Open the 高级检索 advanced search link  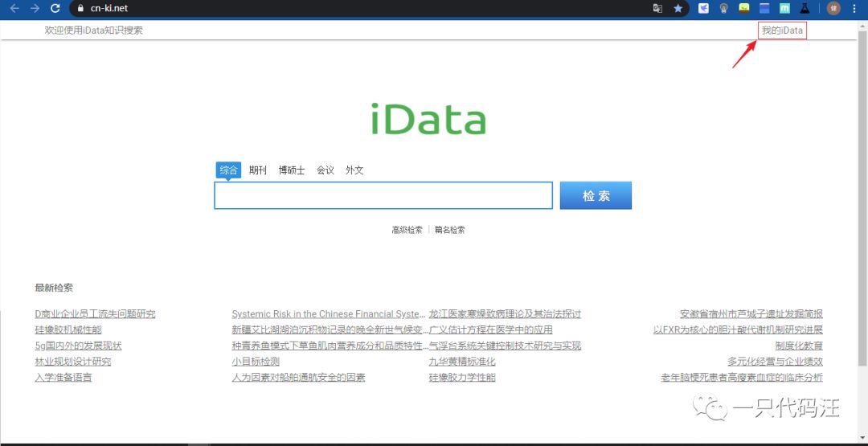(x=407, y=230)
